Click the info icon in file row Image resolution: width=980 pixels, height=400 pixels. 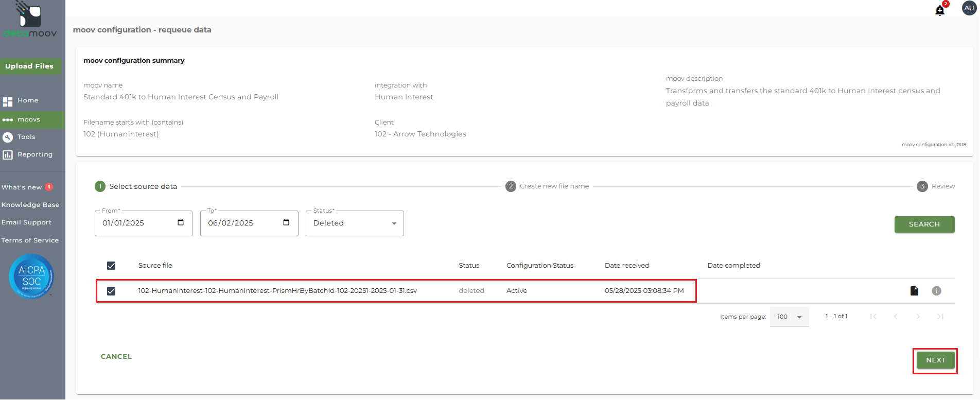pyautogui.click(x=936, y=291)
